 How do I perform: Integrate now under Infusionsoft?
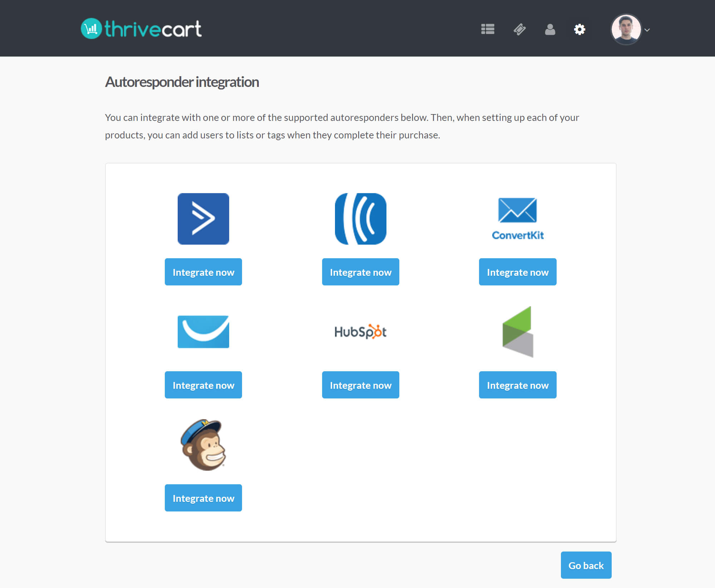coord(518,385)
